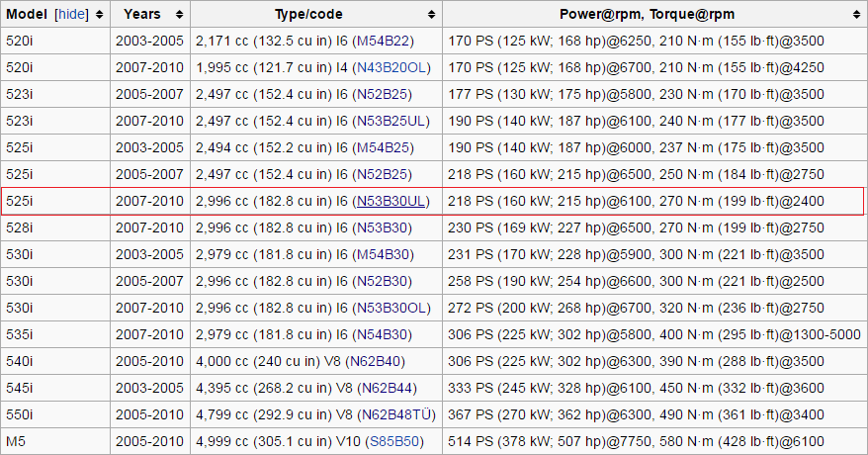This screenshot has width=868, height=455.
Task: Click 2005-2010 years in M5 row
Action: coord(149,441)
